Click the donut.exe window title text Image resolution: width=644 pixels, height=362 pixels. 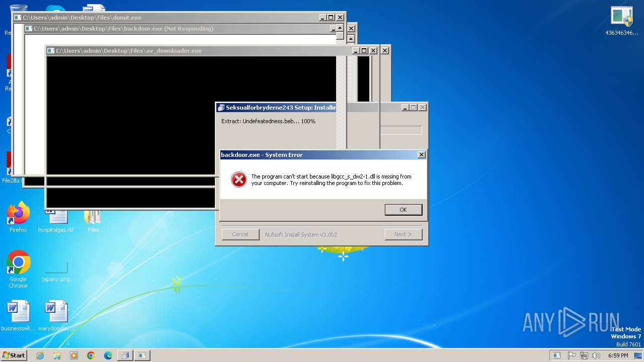82,18
